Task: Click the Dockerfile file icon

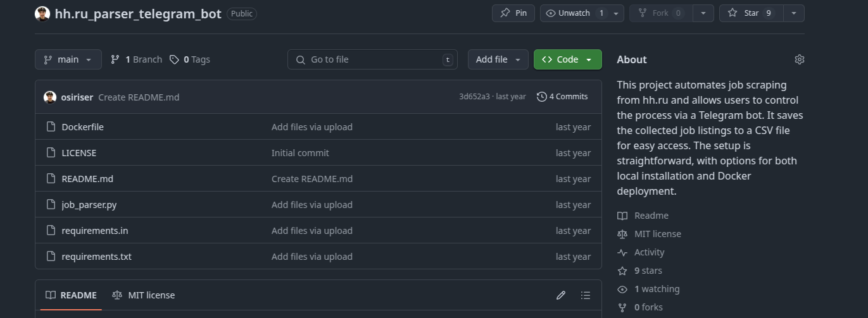Action: coord(51,127)
